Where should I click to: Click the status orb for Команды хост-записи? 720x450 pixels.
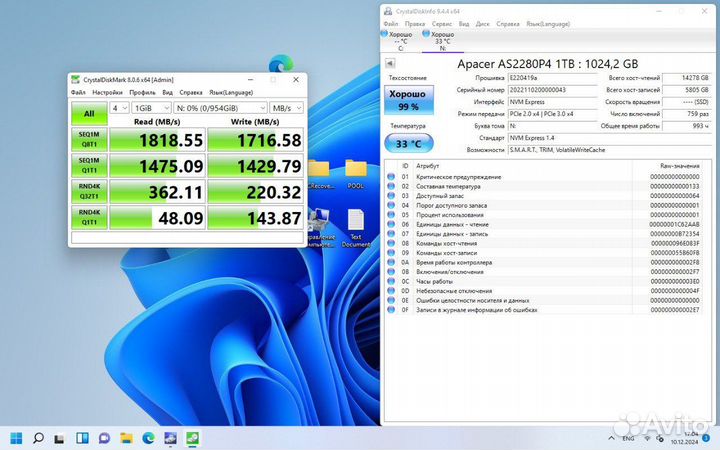tap(391, 253)
